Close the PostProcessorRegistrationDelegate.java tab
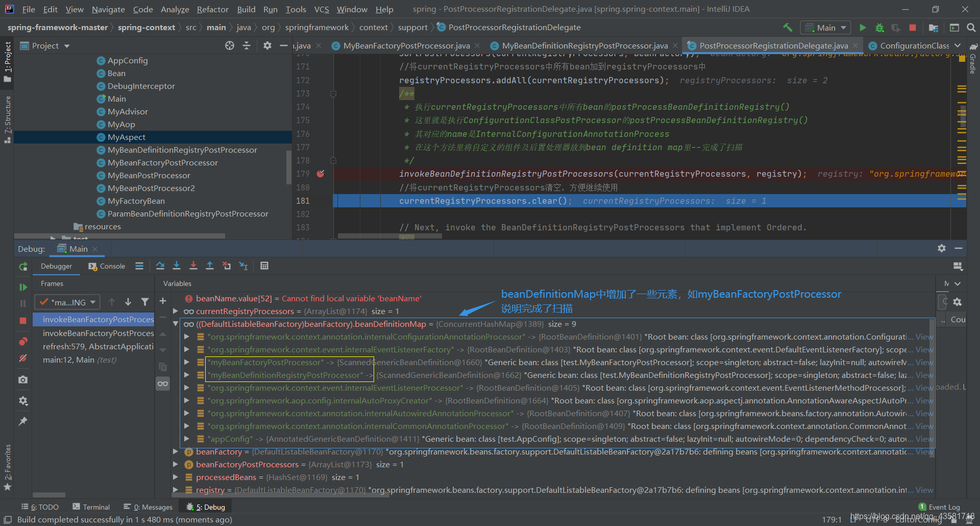 click(x=855, y=45)
